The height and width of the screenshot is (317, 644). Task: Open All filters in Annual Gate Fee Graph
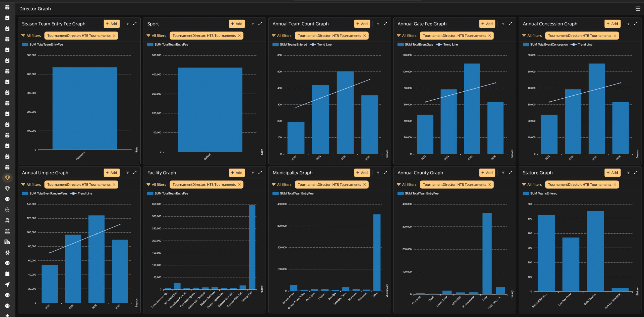pos(407,36)
